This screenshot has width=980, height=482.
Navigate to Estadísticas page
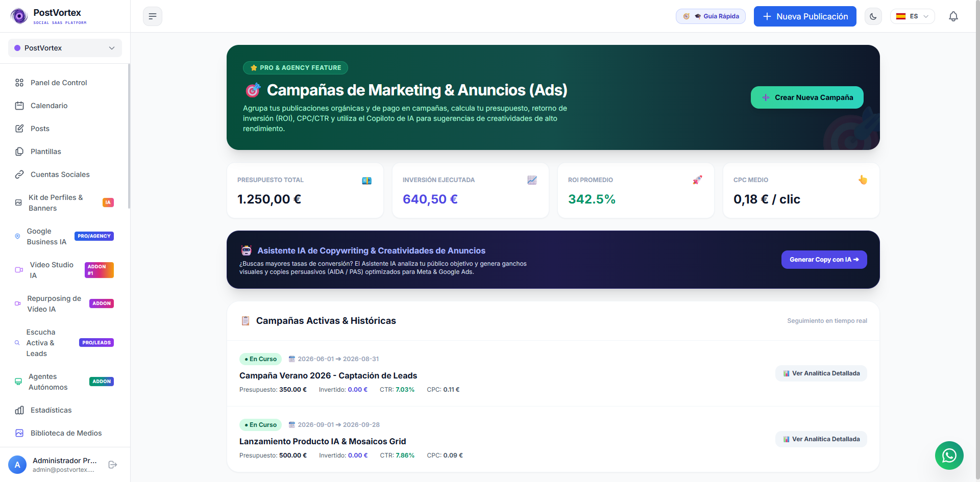pos(64,410)
